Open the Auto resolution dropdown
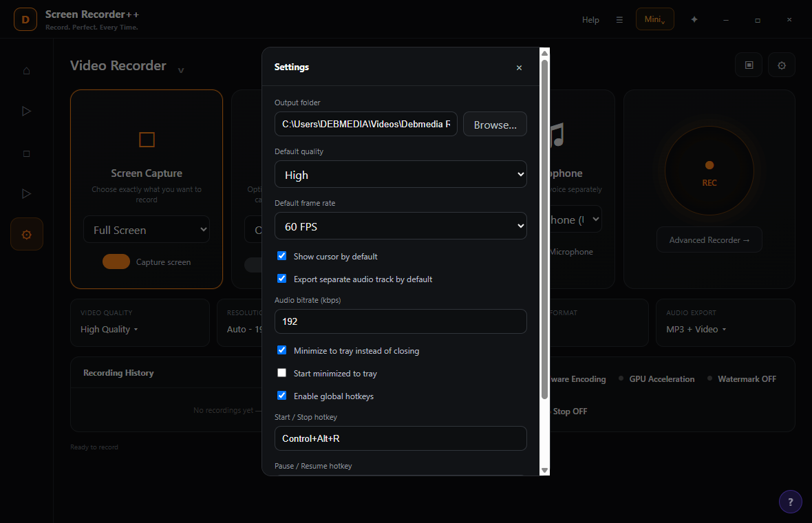This screenshot has height=523, width=812. pyautogui.click(x=244, y=330)
